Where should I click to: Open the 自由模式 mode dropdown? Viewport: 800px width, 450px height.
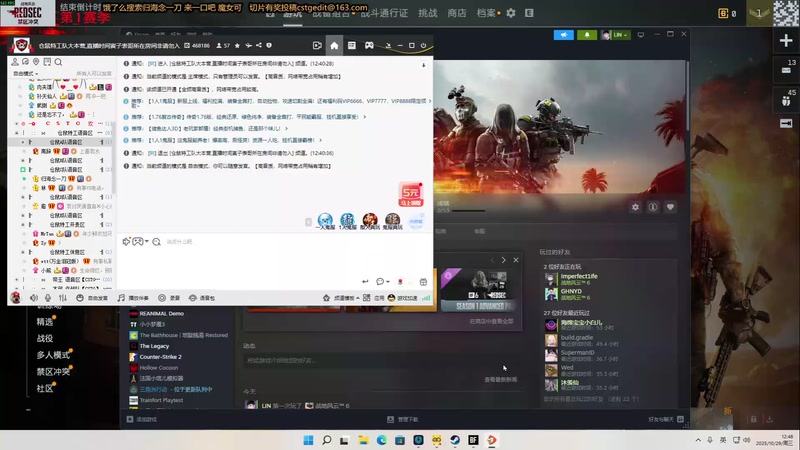[x=26, y=73]
